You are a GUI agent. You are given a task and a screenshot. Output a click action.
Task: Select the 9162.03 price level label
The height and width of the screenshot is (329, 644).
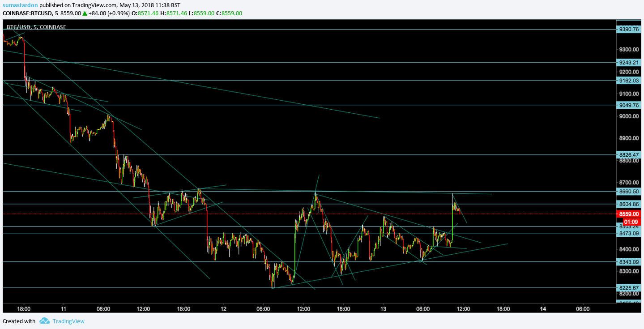[x=629, y=81]
